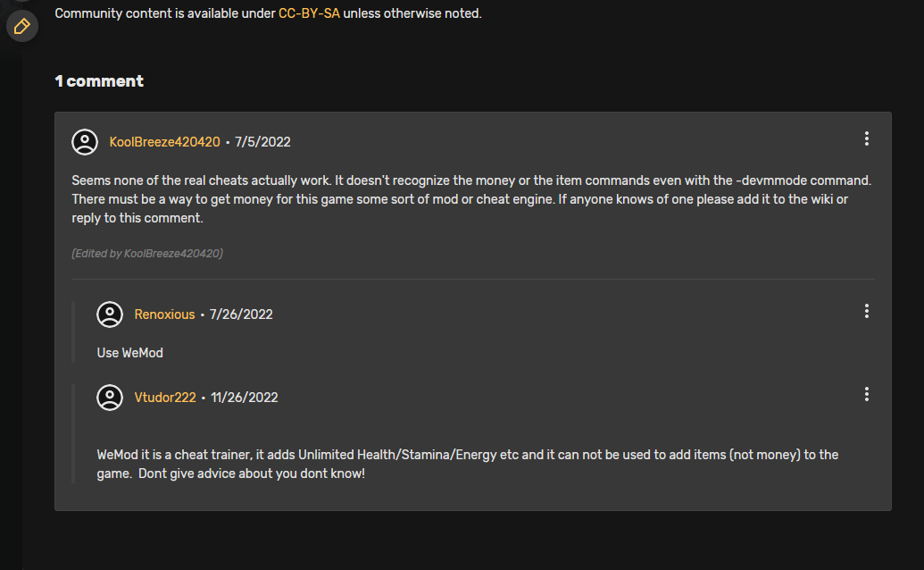
Task: Click KoolBreeze420420's avatar icon
Action: pyautogui.click(x=85, y=142)
